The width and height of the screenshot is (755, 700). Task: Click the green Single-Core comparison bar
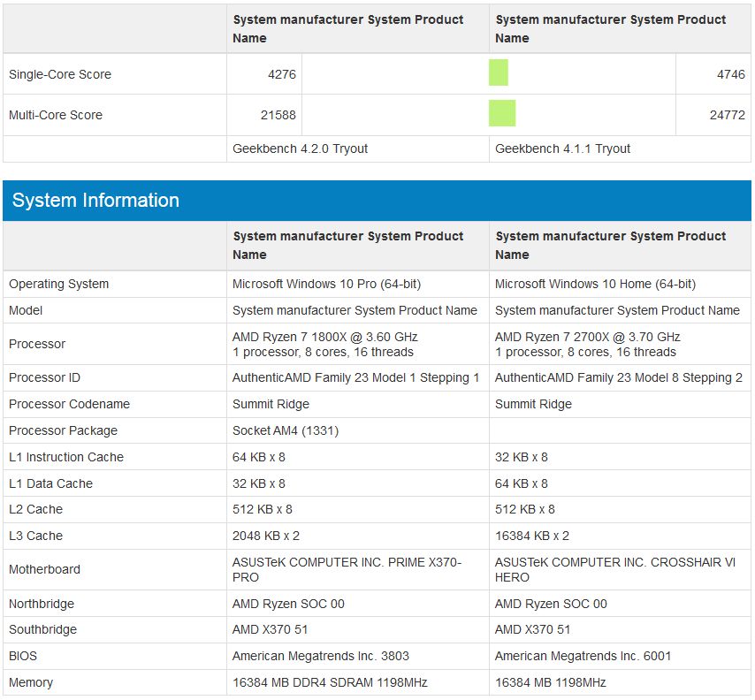pyautogui.click(x=499, y=72)
